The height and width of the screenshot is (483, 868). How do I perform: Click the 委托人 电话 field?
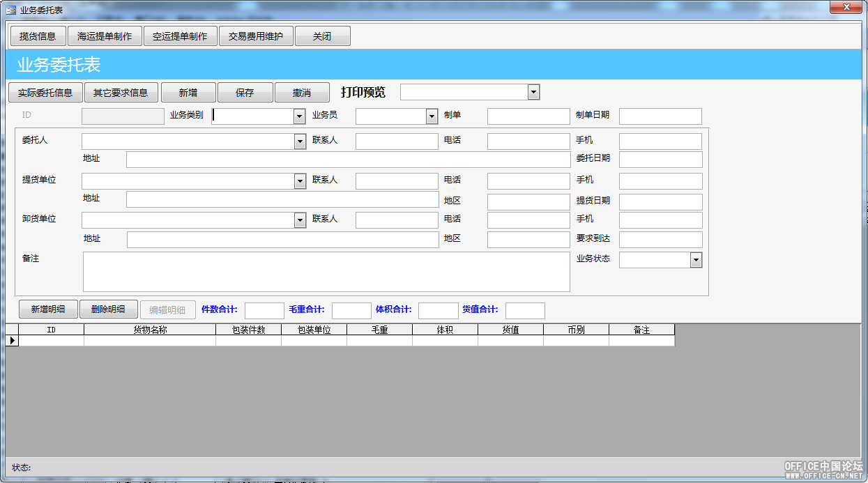tap(528, 141)
